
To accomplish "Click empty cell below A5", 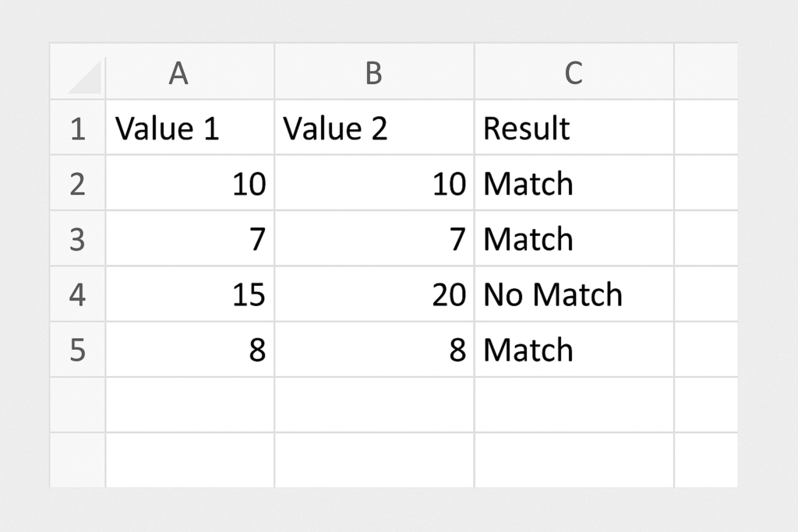I will pyautogui.click(x=190, y=405).
